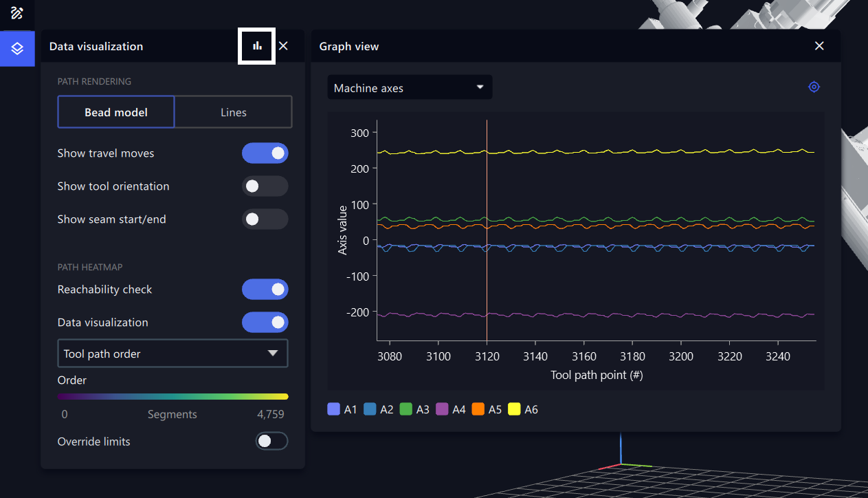The height and width of the screenshot is (498, 868).
Task: Toggle Show travel moves off
Action: (x=265, y=153)
